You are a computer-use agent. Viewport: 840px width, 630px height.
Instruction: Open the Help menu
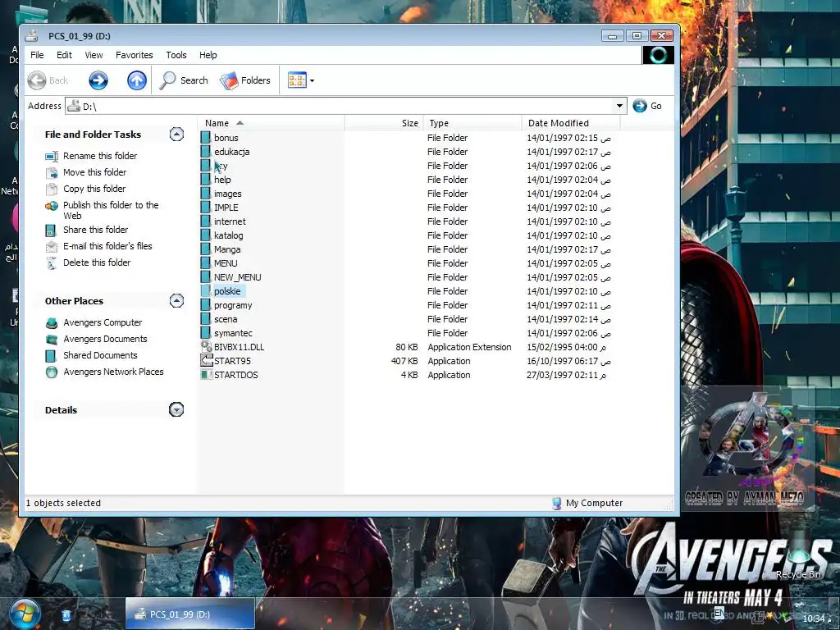[x=208, y=55]
